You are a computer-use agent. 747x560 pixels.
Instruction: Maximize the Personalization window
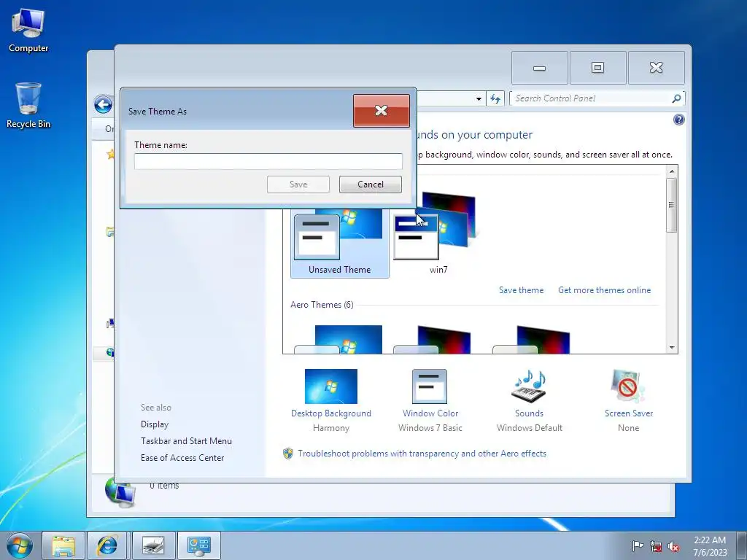[597, 68]
